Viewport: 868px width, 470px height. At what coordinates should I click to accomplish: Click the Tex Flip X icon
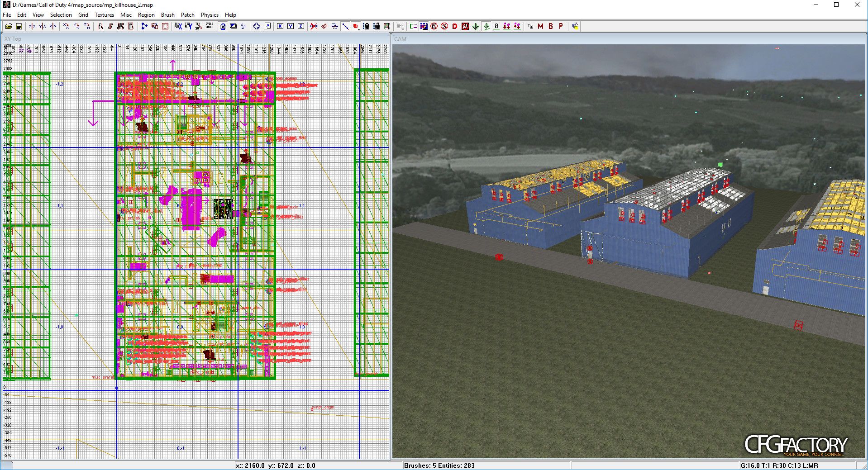click(178, 26)
